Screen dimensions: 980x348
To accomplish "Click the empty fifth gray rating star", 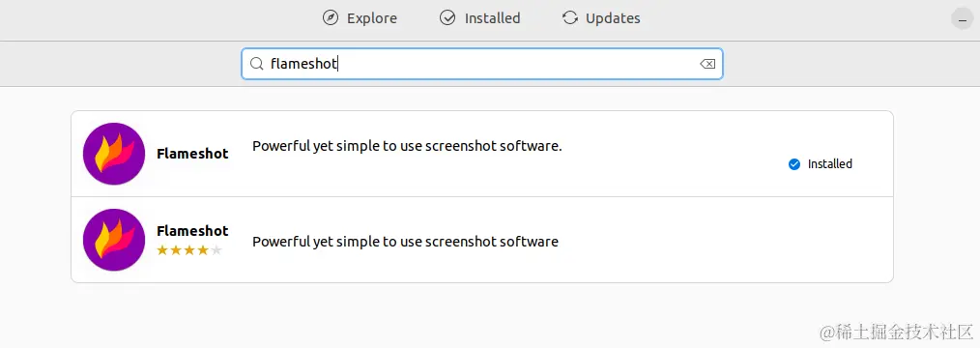I will coord(216,250).
